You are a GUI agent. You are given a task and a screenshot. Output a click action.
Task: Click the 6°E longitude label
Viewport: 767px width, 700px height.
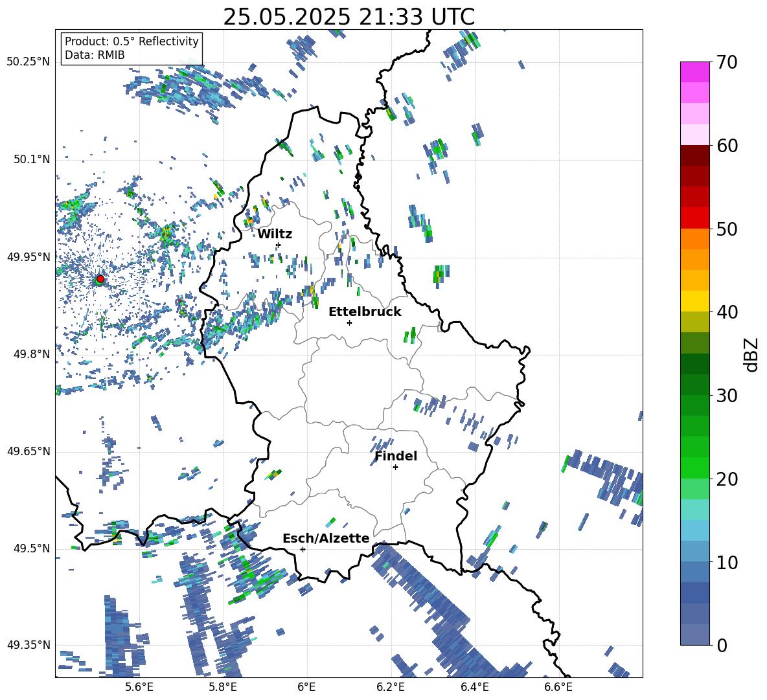tap(306, 687)
